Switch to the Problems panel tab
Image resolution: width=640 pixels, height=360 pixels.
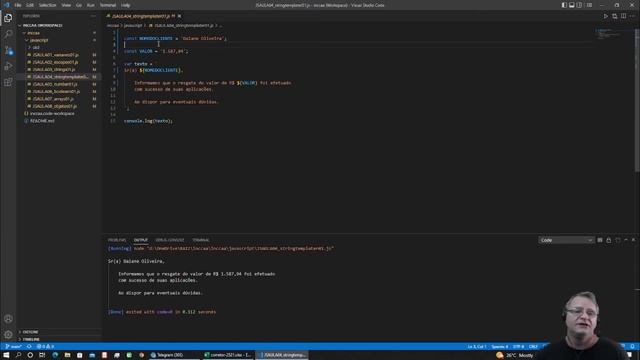coord(117,240)
